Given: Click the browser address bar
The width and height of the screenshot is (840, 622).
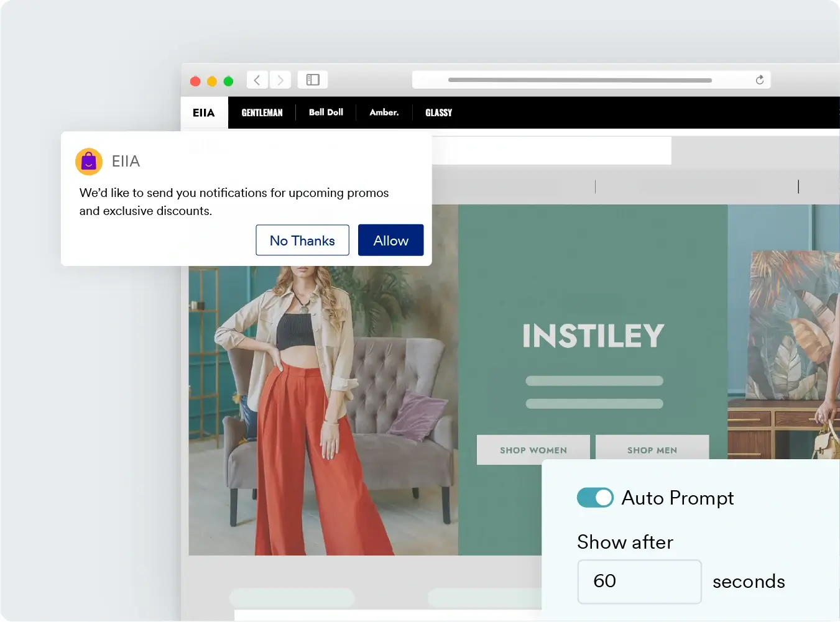Looking at the screenshot, I should pyautogui.click(x=591, y=80).
